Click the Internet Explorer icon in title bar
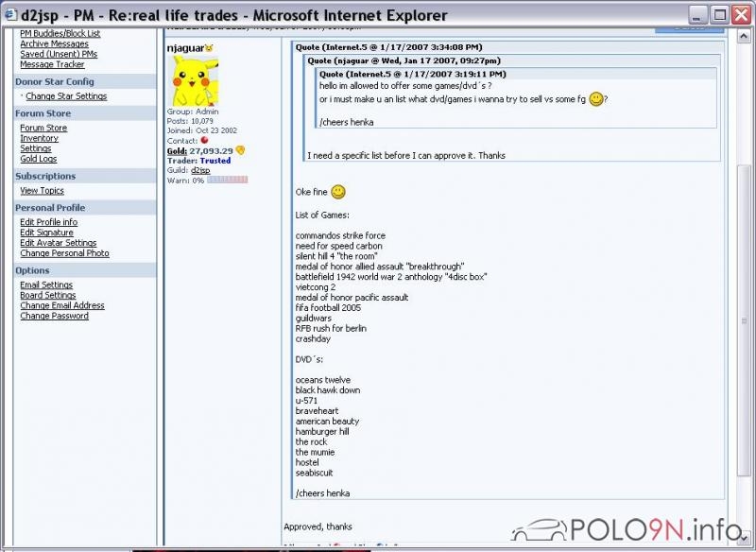Viewport: 756px width, 552px height. pos(10,15)
